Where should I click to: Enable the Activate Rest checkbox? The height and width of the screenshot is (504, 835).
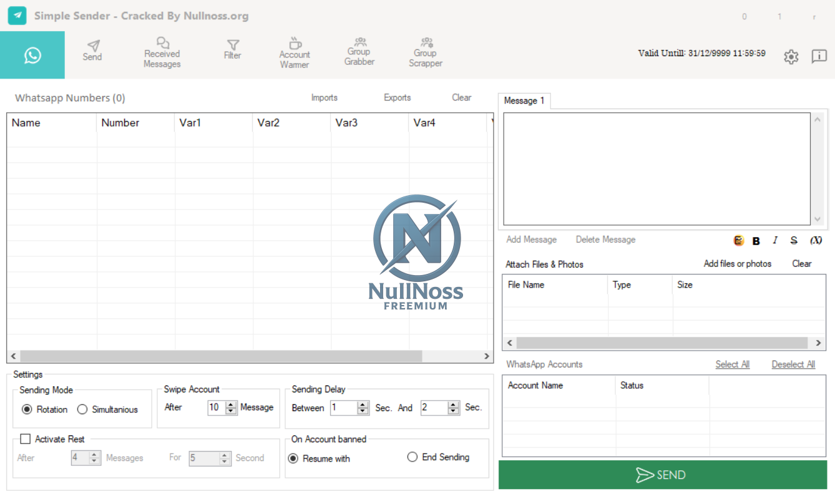click(x=26, y=439)
